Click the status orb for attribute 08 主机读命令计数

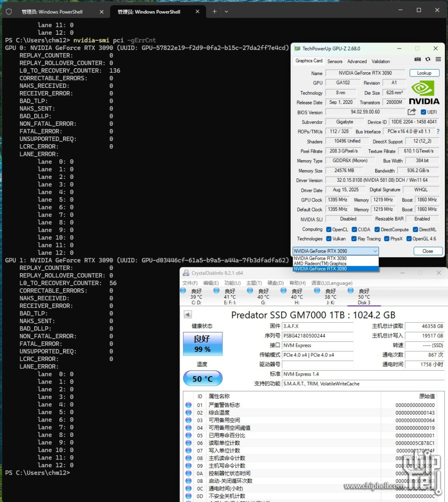[x=188, y=458]
